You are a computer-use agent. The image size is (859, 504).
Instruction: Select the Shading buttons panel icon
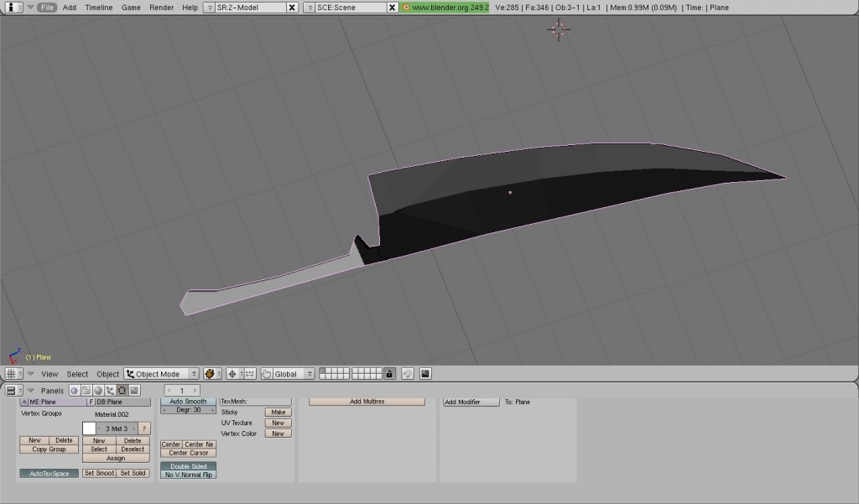(98, 390)
